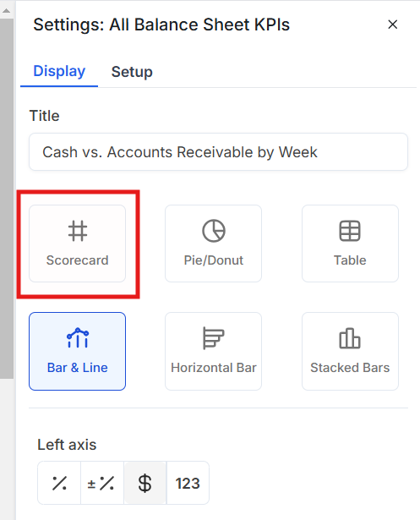
Task: Close the All Balance Sheet KPIs settings
Action: pyautogui.click(x=392, y=25)
